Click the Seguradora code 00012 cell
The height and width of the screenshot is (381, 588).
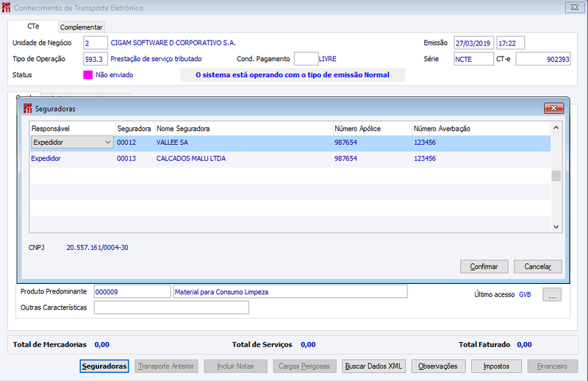[135, 143]
